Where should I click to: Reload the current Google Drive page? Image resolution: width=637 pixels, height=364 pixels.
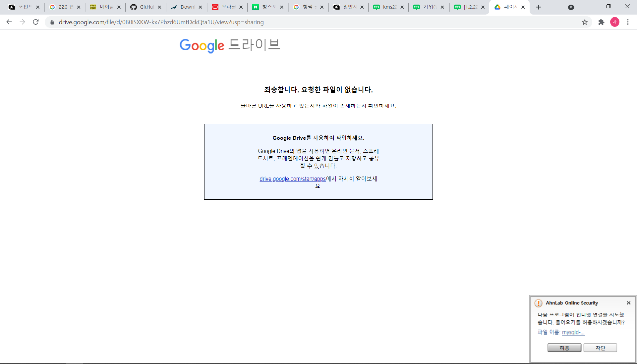pos(36,22)
